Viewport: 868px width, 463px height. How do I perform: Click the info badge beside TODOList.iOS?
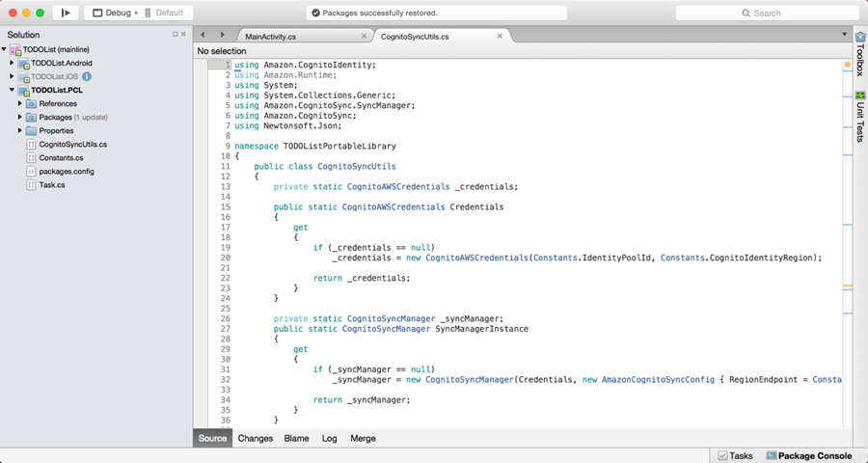pyautogui.click(x=87, y=76)
